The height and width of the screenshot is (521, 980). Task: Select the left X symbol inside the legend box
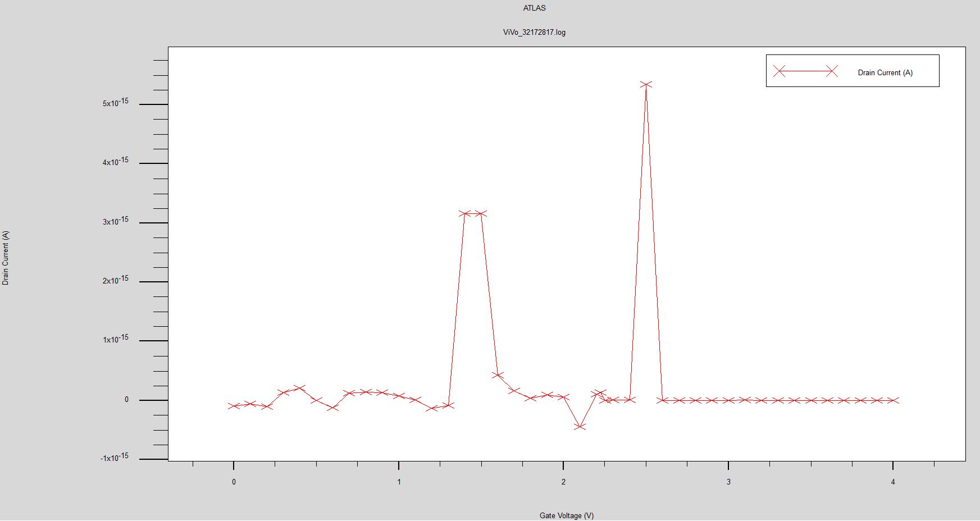780,71
